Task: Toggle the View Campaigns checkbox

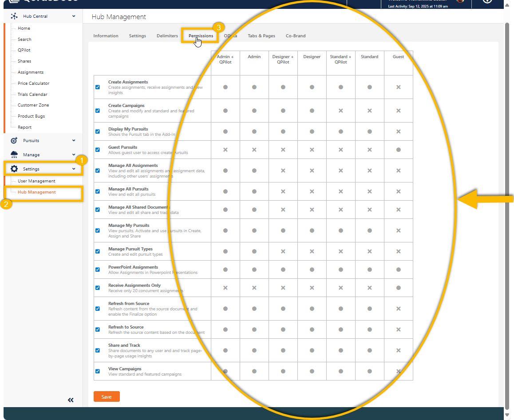Action: click(x=98, y=372)
